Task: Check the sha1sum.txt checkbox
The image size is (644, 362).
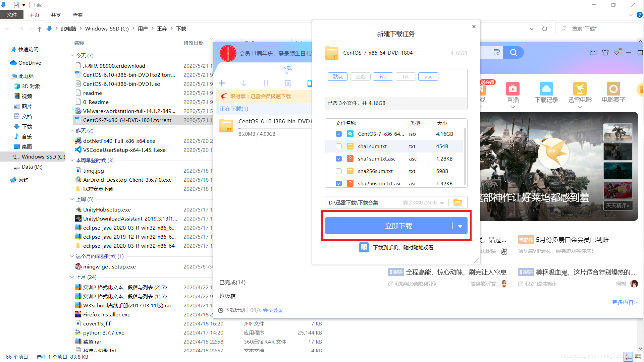Action: [339, 146]
